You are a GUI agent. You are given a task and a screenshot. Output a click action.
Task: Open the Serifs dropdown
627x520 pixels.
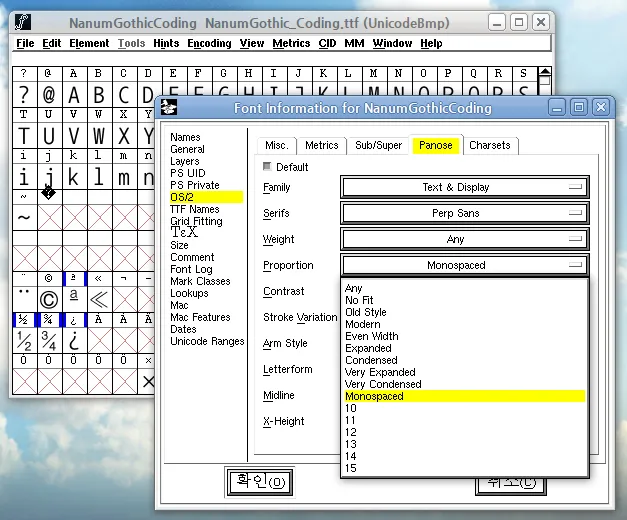[464, 213]
